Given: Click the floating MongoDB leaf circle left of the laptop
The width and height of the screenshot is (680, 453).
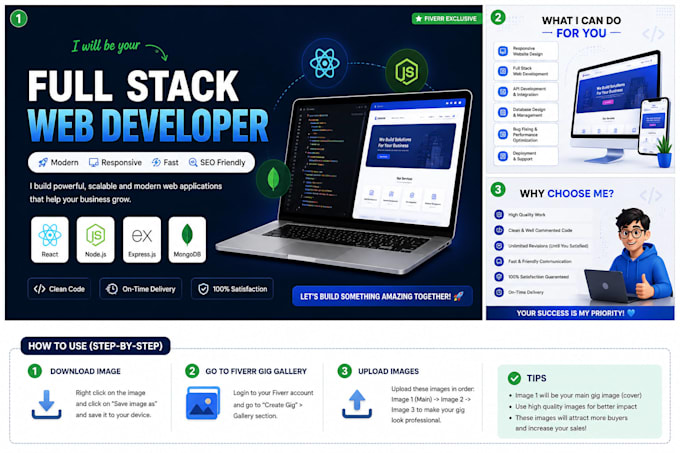Looking at the screenshot, I should coord(273,179).
